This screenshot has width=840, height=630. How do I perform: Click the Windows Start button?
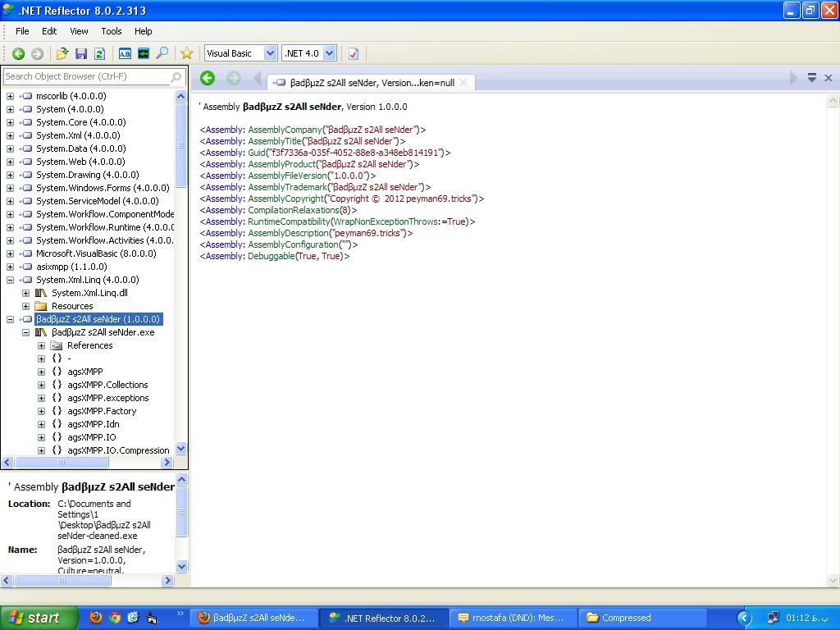click(x=39, y=619)
